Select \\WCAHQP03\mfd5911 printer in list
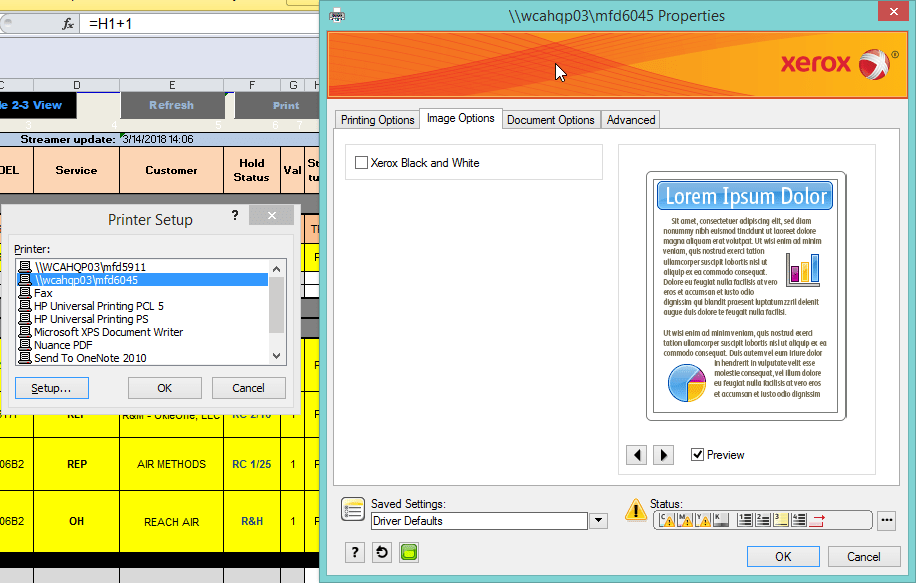 [x=143, y=267]
